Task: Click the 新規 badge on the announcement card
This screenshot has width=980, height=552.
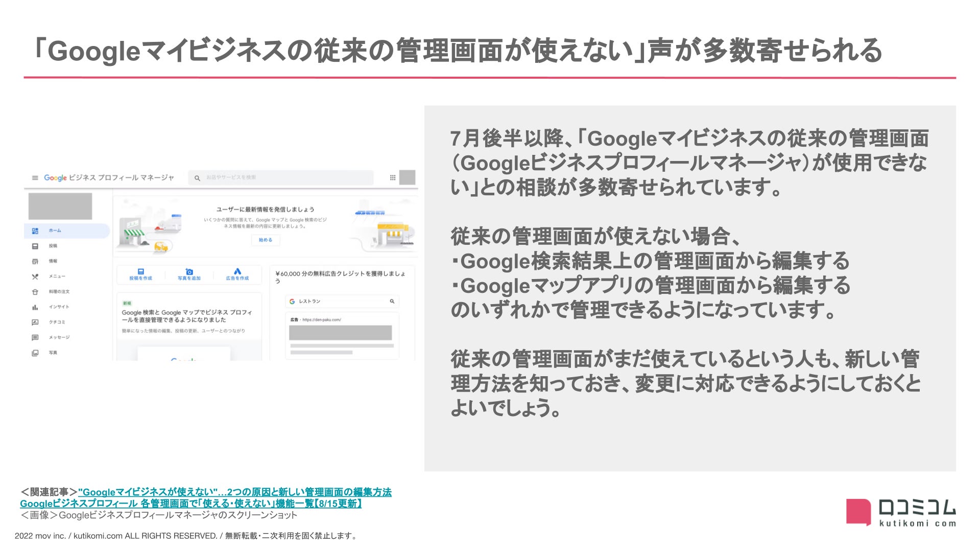Action: (x=127, y=304)
